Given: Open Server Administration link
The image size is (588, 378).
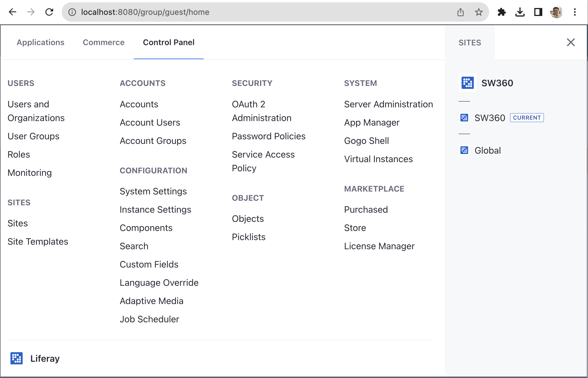Looking at the screenshot, I should coord(388,104).
